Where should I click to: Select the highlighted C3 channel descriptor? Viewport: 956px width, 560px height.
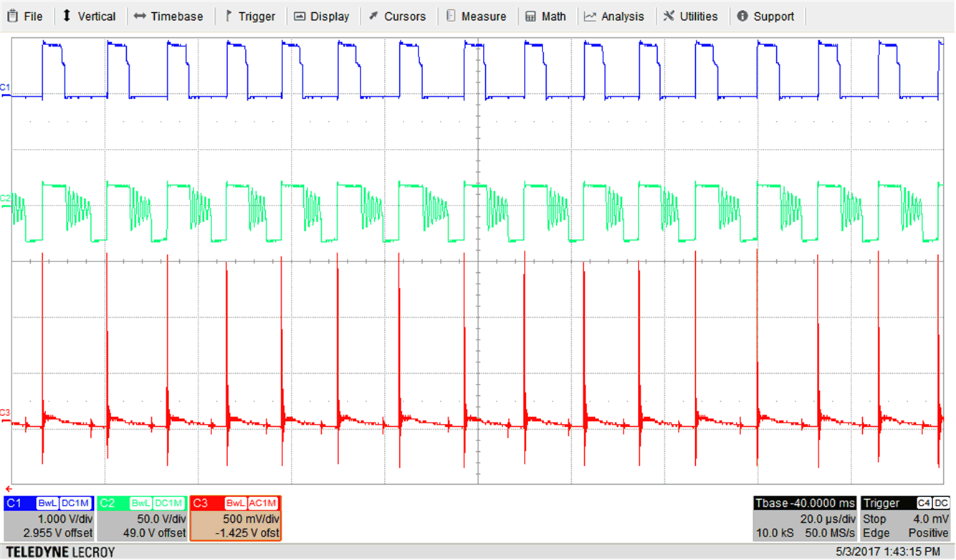tap(236, 518)
